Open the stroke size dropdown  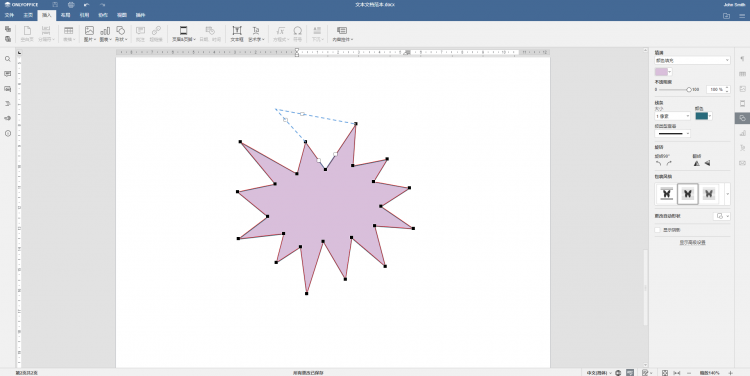point(673,116)
